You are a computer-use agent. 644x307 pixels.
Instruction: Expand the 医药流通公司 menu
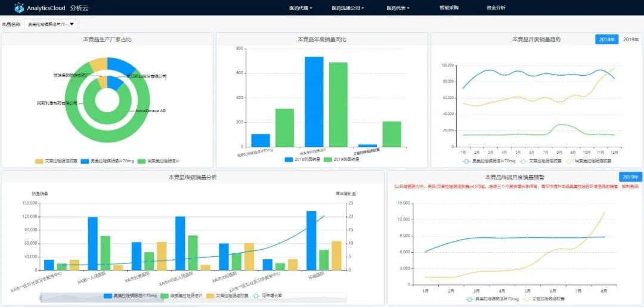348,8
